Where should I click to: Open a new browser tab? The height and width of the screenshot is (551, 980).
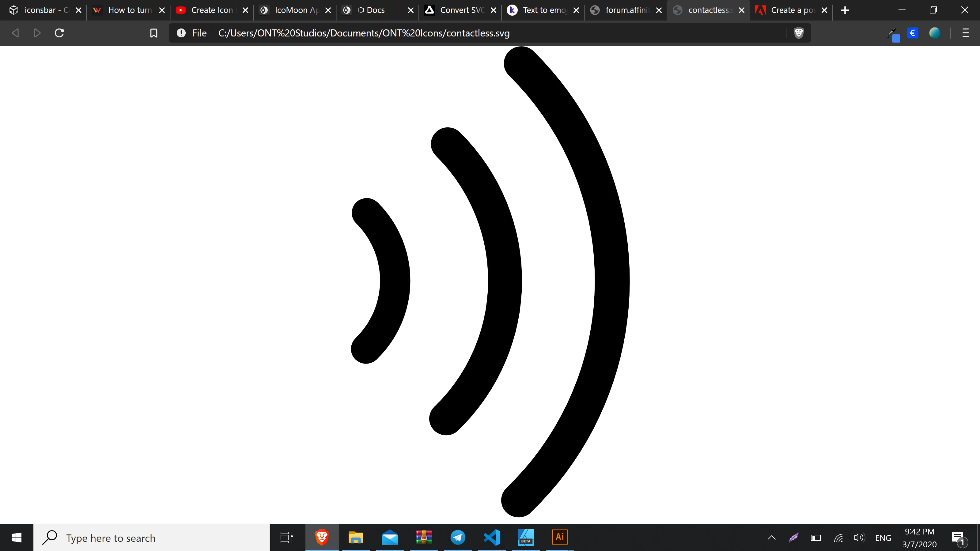tap(845, 10)
